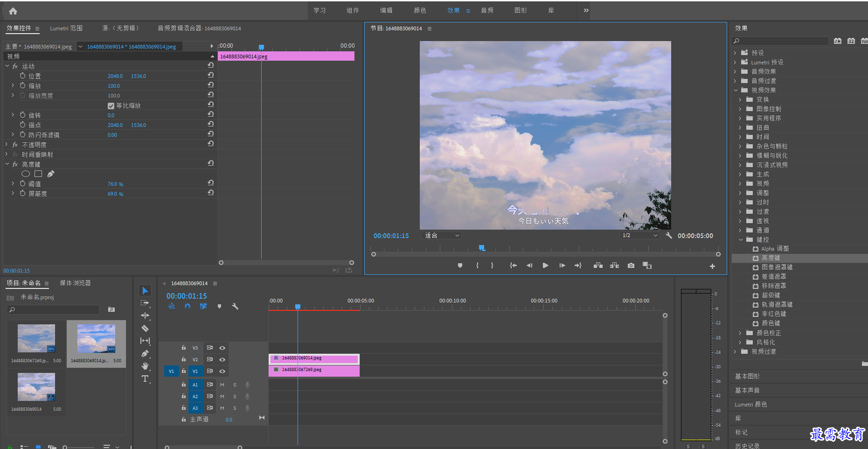Toggle lock on track V1

[184, 371]
